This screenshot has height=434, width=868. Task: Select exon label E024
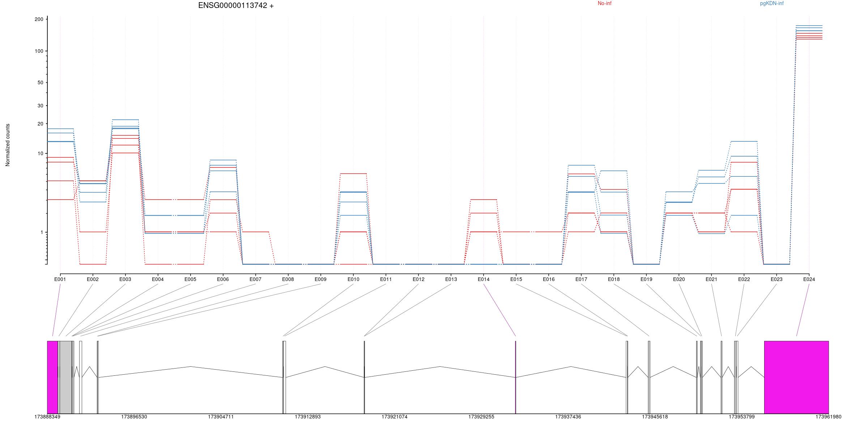[x=809, y=279]
